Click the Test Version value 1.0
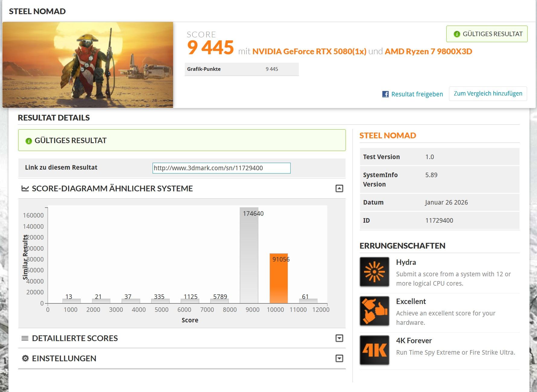 [x=429, y=157]
